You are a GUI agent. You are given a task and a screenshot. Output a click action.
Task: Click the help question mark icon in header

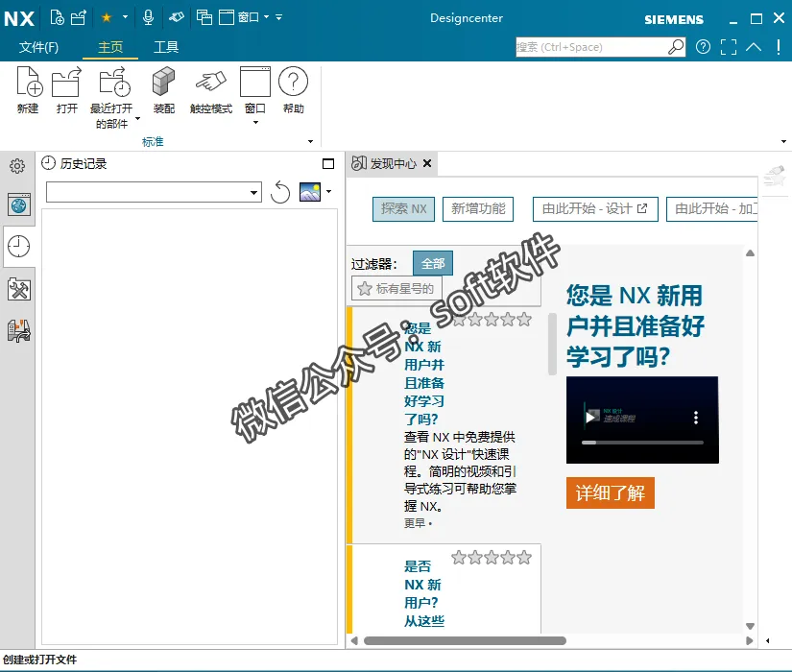coord(703,47)
